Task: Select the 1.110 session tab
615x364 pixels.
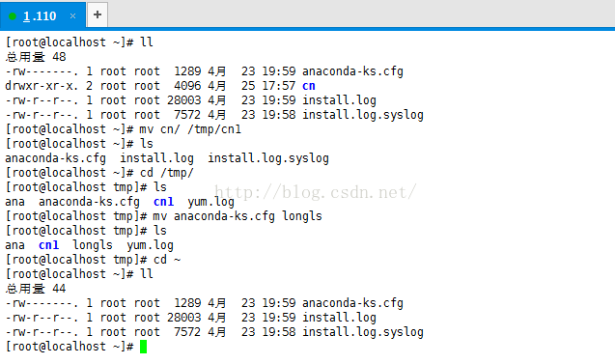Action: pyautogui.click(x=40, y=16)
